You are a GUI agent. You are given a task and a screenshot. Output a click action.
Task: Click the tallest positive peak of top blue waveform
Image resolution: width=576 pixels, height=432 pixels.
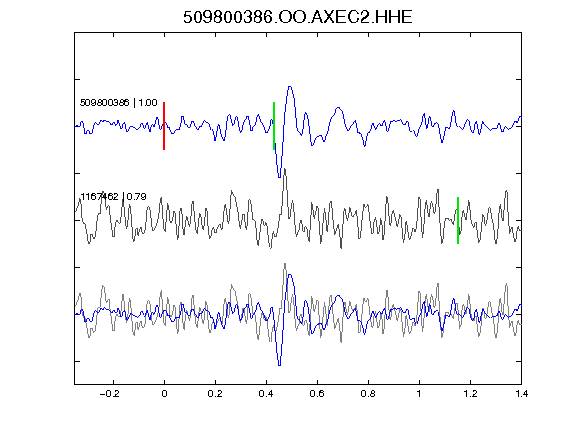(x=290, y=88)
